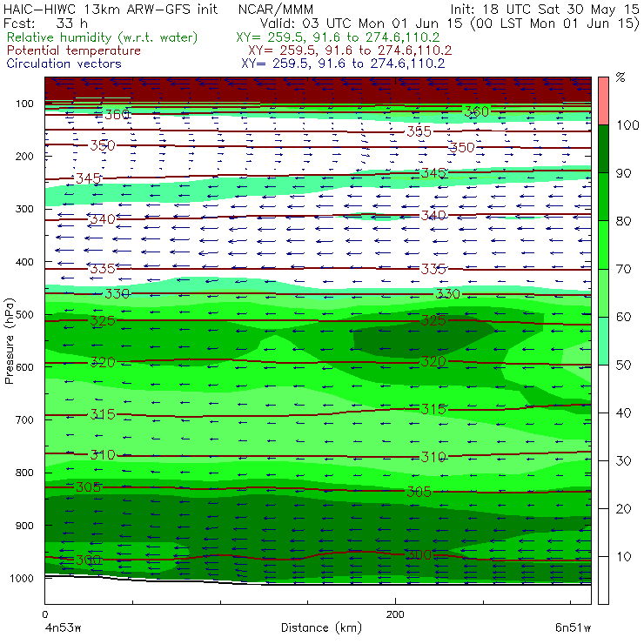Click the '700' pressure axis tick label

point(24,419)
